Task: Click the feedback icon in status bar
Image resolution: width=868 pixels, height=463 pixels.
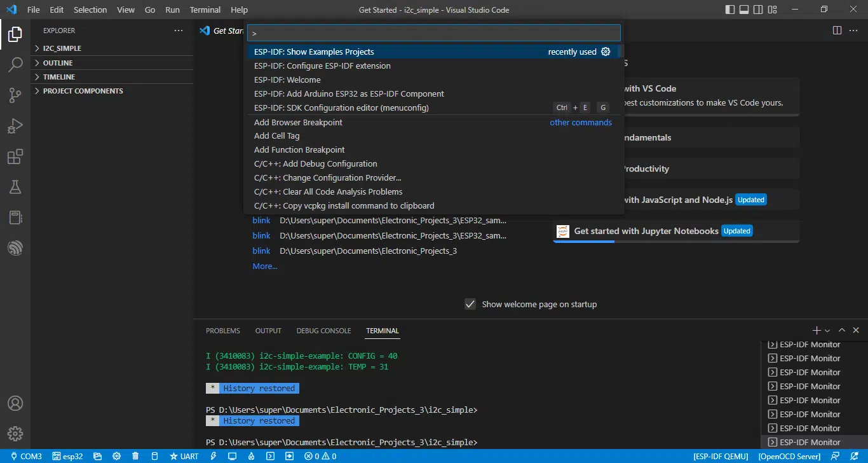Action: (836, 456)
